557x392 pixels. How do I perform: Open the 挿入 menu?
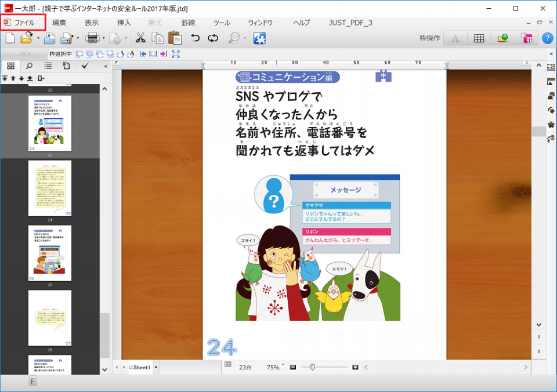(124, 23)
